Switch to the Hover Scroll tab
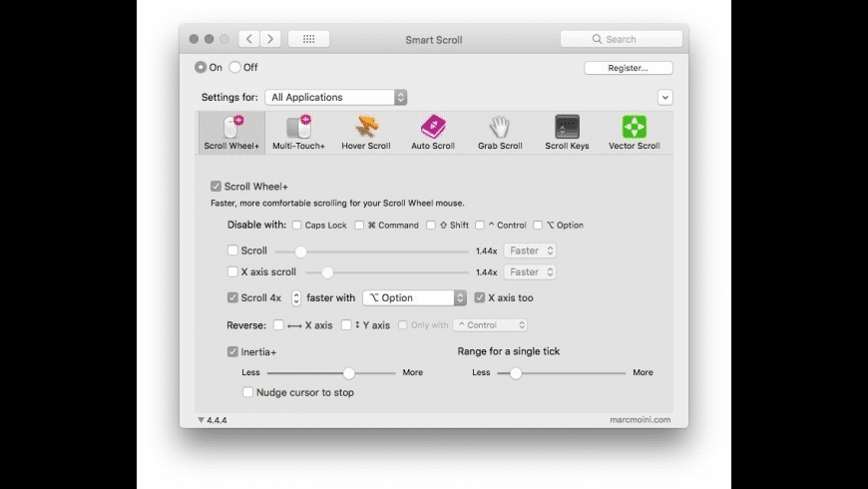 point(366,133)
